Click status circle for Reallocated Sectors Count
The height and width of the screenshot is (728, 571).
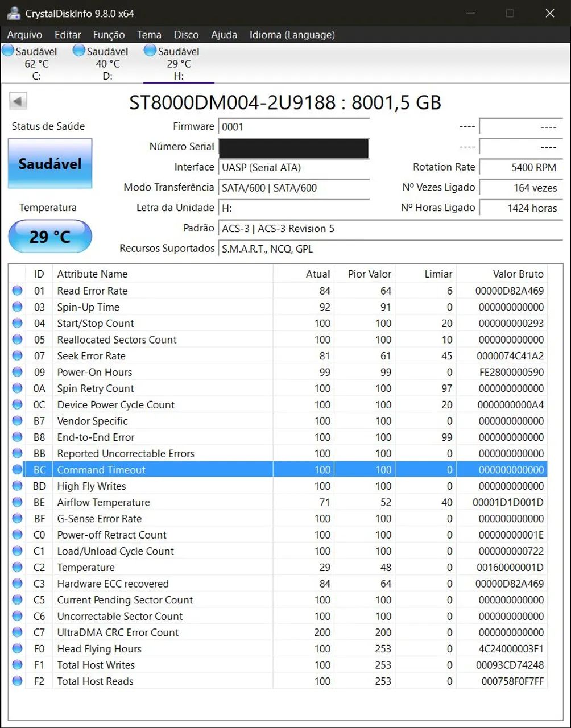point(17,340)
